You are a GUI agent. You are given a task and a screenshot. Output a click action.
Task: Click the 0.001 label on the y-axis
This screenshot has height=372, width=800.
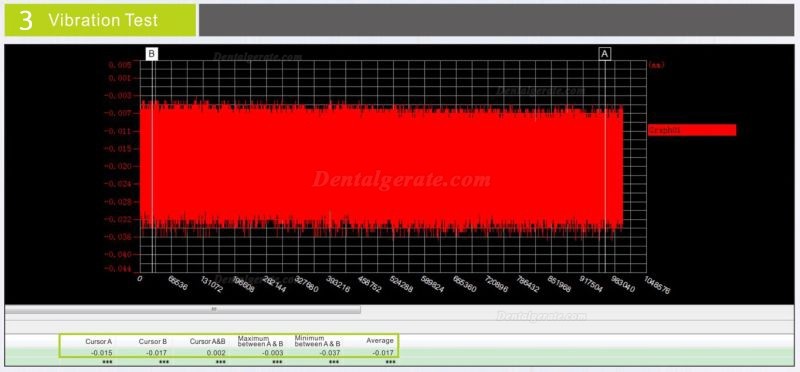point(119,78)
